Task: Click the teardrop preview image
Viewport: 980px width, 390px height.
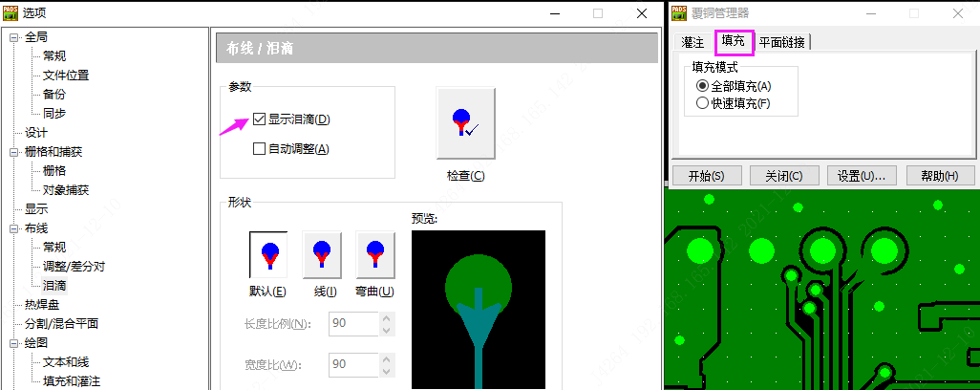Action: pyautogui.click(x=478, y=309)
